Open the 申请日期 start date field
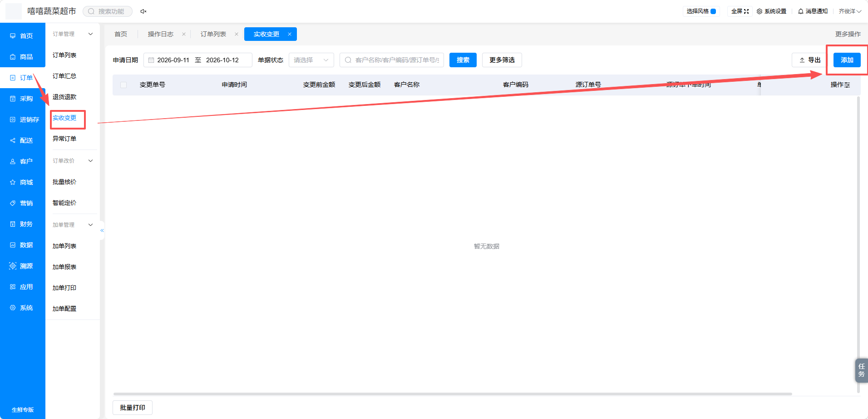868x419 pixels. (x=173, y=60)
